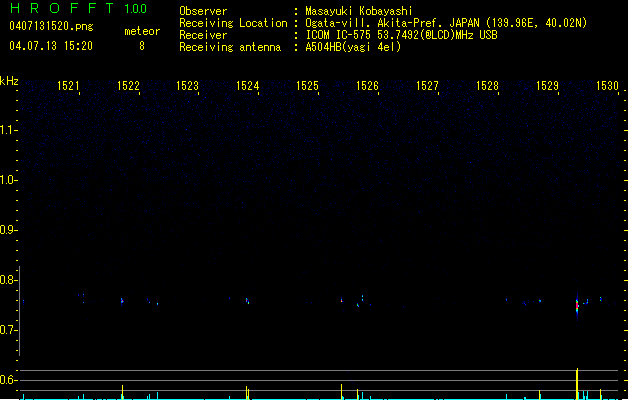Click time axis marker 1530

click(607, 86)
